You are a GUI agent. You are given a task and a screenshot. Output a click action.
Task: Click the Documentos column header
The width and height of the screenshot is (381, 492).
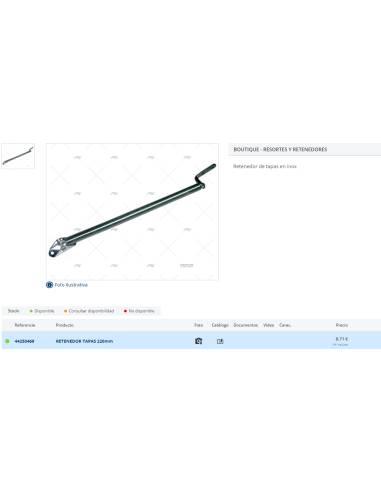tap(246, 325)
